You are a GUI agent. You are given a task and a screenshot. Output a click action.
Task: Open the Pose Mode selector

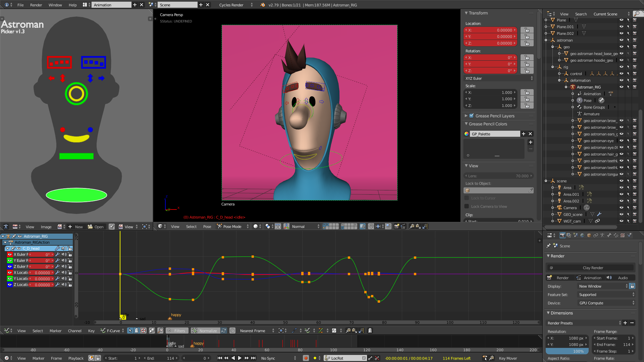(233, 227)
